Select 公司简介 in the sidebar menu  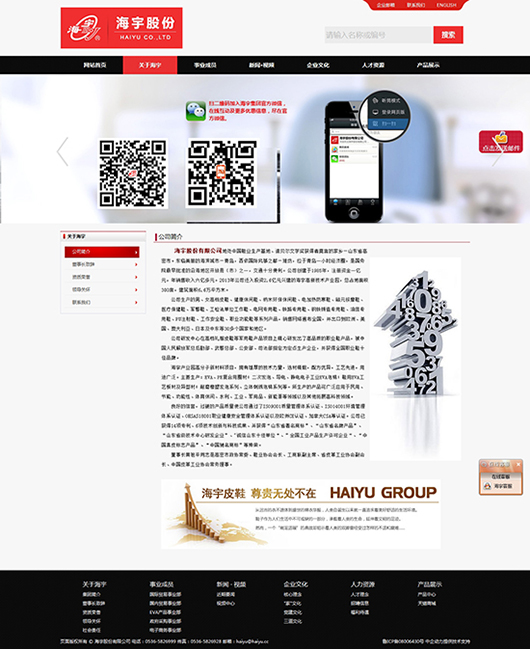102,252
